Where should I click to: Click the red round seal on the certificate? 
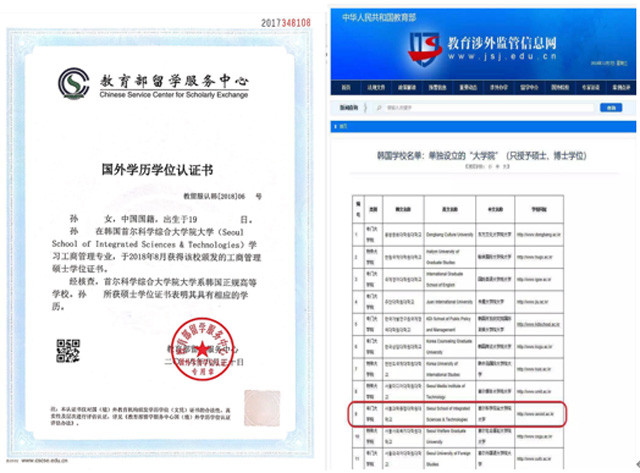(x=202, y=349)
